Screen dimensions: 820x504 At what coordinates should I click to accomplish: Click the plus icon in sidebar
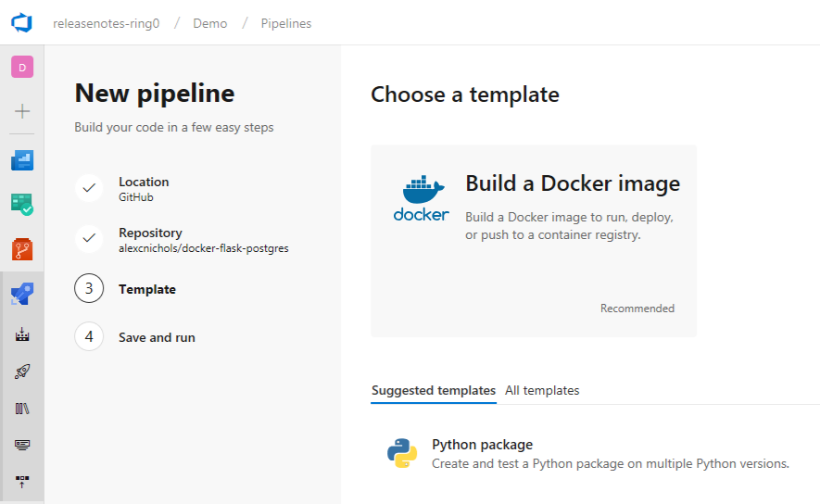pos(22,111)
